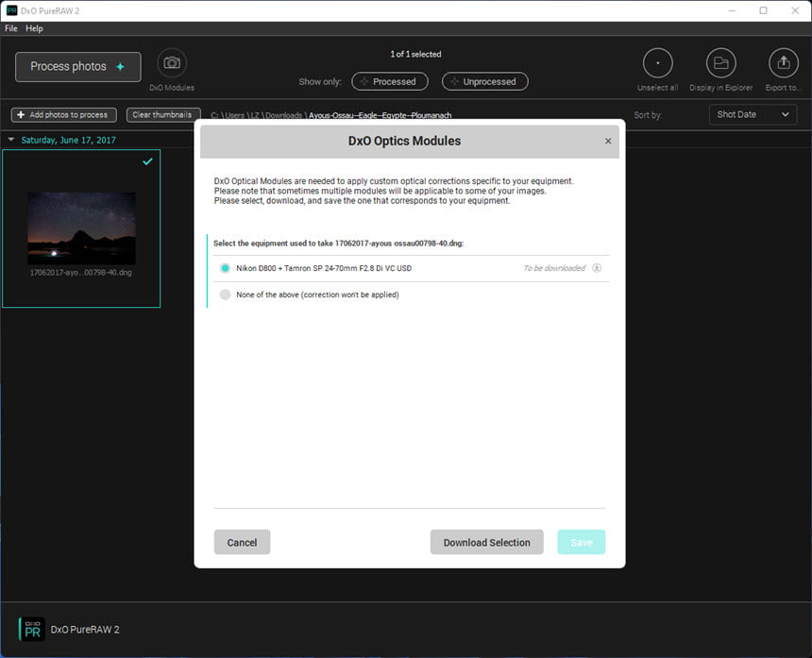Click Cancel in the Optics Modules dialog

pos(242,542)
